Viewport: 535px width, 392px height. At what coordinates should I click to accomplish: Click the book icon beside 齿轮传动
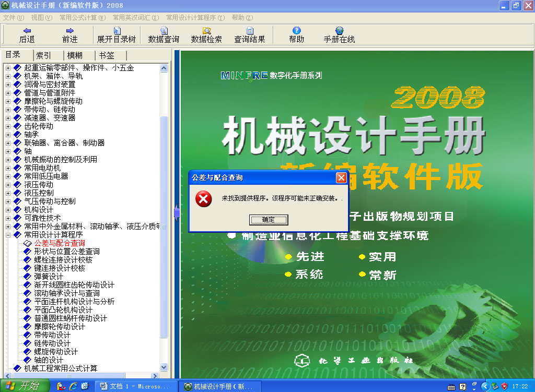click(x=17, y=126)
